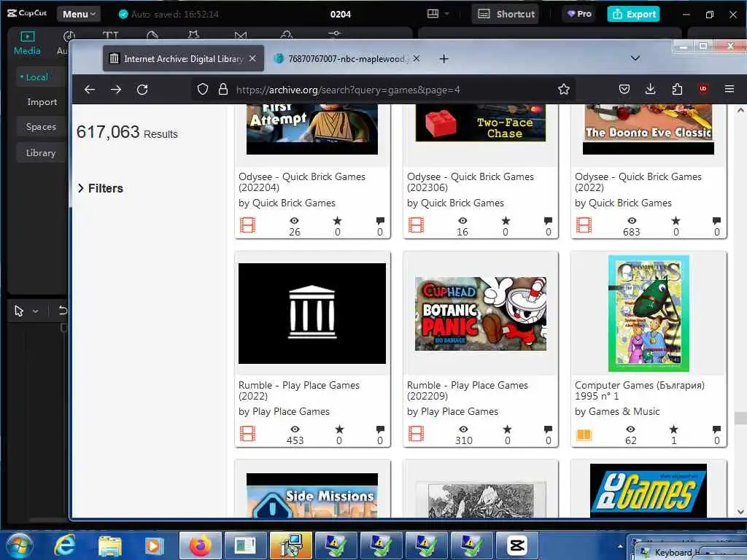The height and width of the screenshot is (560, 747).
Task: Open Rumble Play Place Games (202209) title
Action: [x=468, y=391]
